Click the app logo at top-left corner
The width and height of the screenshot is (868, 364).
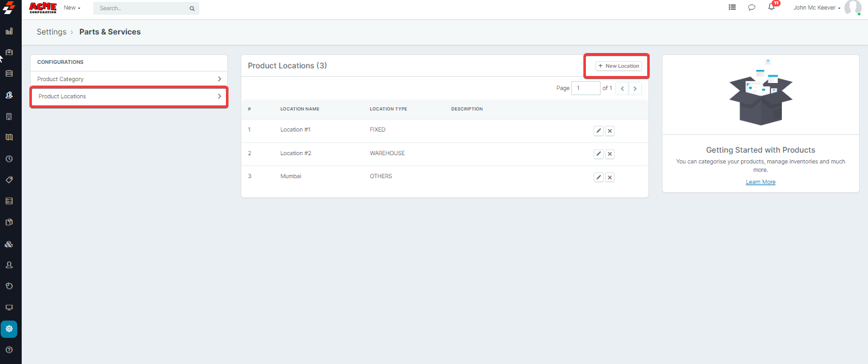[9, 8]
